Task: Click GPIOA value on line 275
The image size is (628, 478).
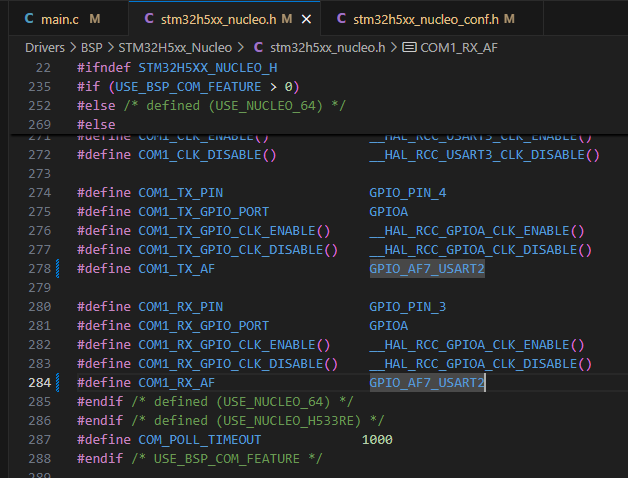Action: [388, 212]
